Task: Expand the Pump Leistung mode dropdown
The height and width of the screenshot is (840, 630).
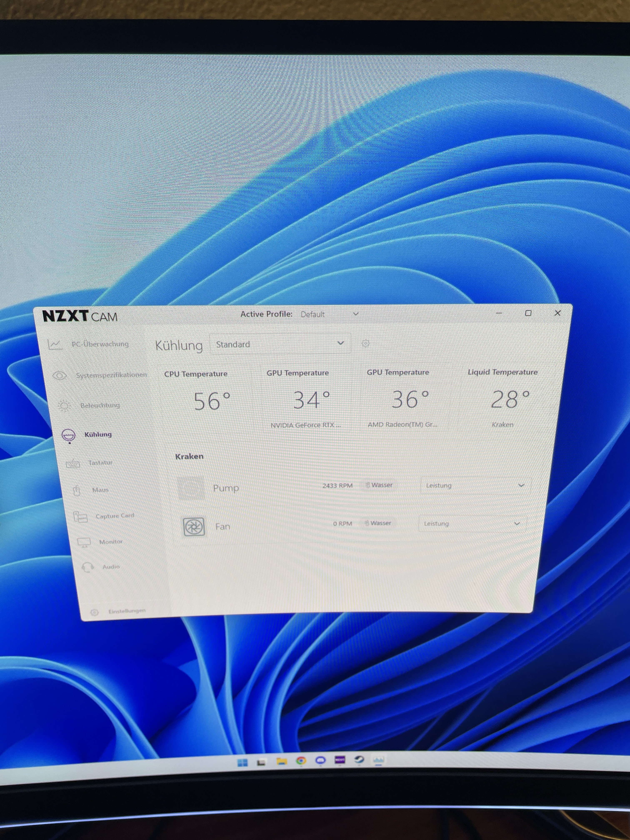Action: pos(475,486)
